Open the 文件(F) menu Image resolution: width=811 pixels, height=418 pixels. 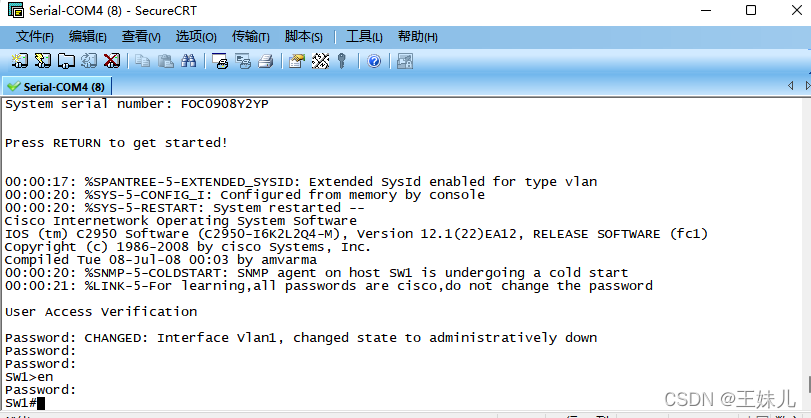35,37
